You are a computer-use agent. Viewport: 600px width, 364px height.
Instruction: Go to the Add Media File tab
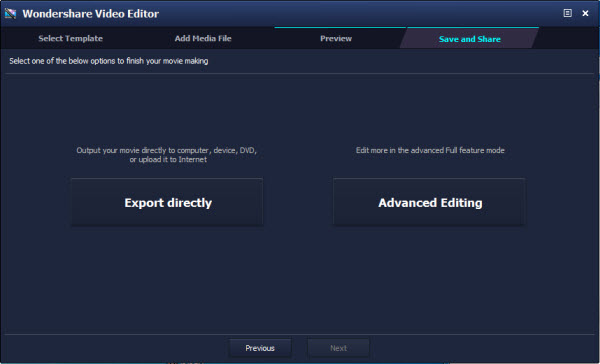point(203,38)
